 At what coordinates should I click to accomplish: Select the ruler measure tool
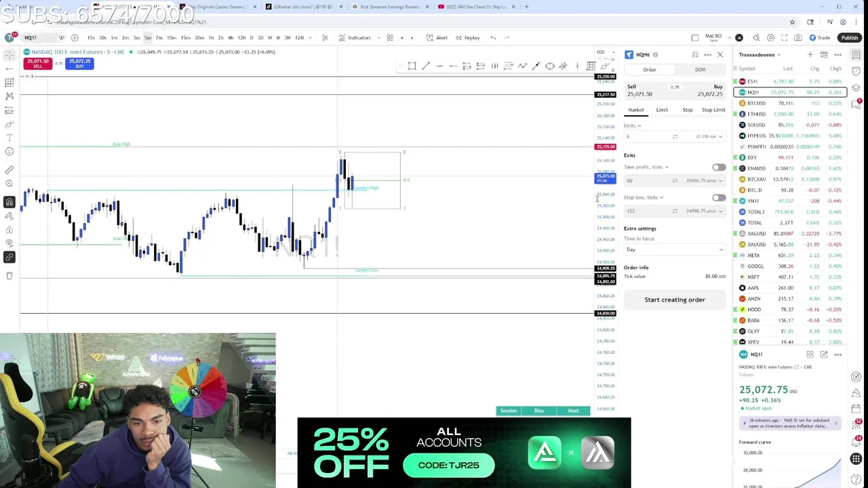click(9, 170)
